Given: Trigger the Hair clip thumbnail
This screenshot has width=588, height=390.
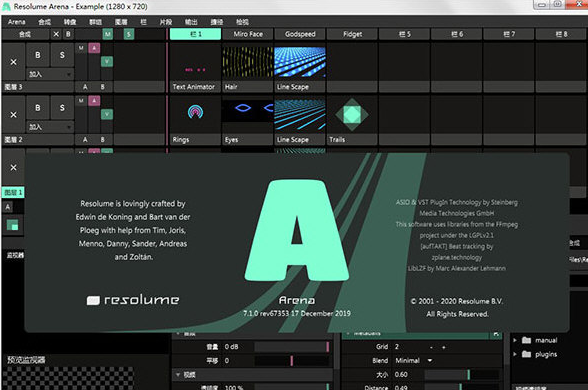Looking at the screenshot, I should pos(248,62).
